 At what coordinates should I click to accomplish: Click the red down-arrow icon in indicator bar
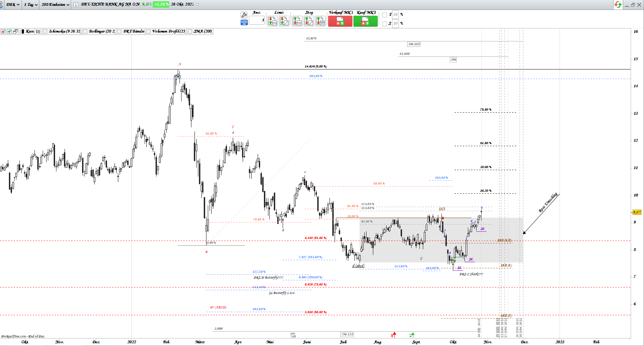click(3, 31)
